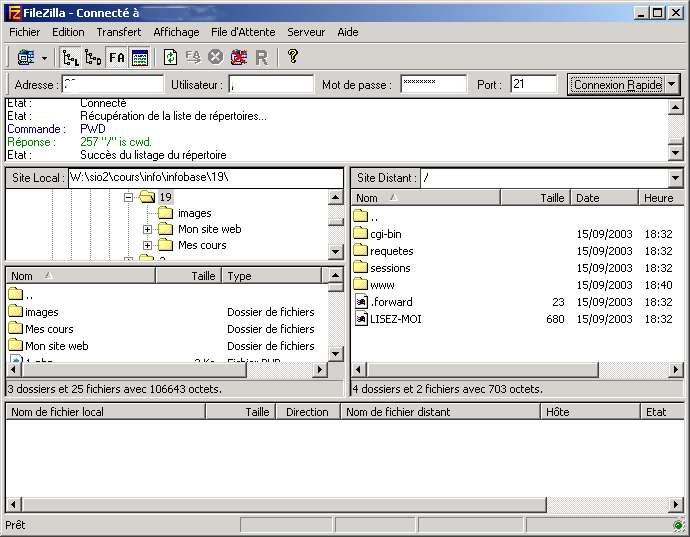Toggle local directory tree view
The image size is (690, 537).
pos(70,57)
